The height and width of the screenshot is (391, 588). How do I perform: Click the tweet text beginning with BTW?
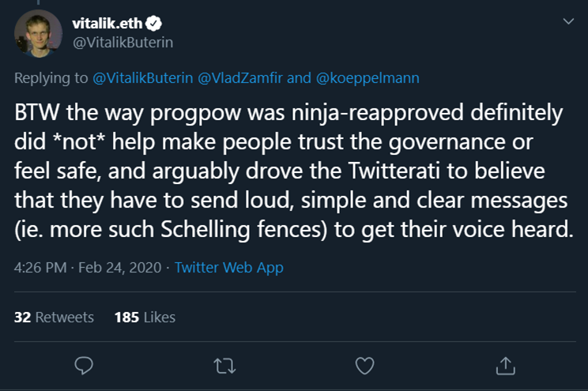click(294, 171)
